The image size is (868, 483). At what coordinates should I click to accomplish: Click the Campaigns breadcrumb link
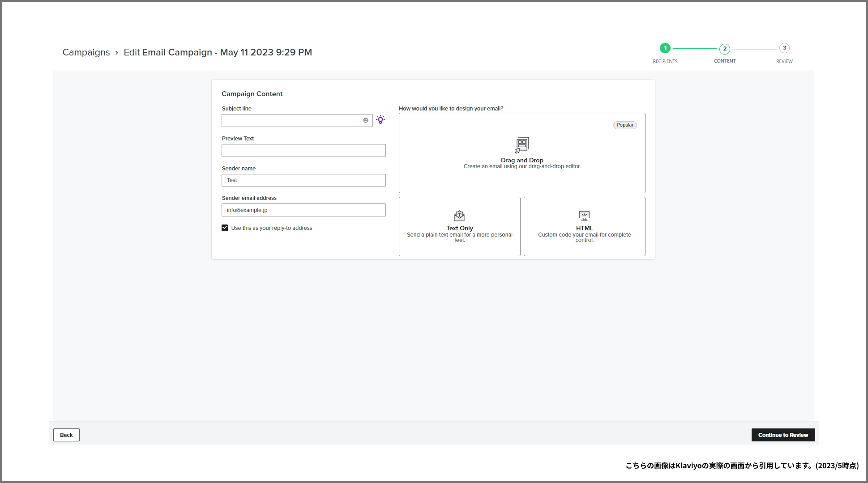(86, 52)
